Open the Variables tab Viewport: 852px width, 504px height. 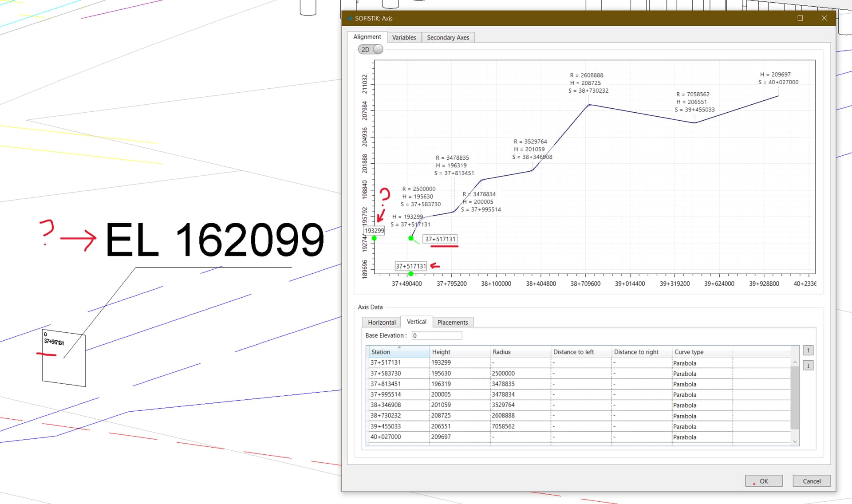[x=404, y=37]
